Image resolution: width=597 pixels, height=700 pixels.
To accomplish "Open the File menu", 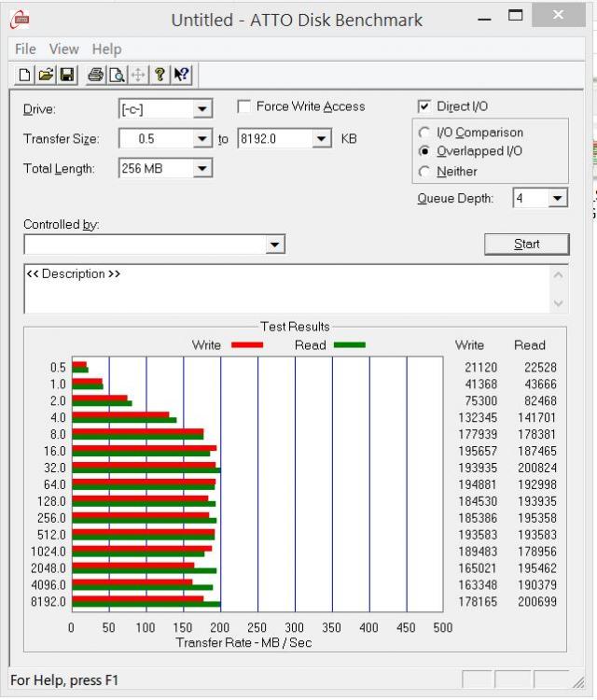I will (25, 49).
